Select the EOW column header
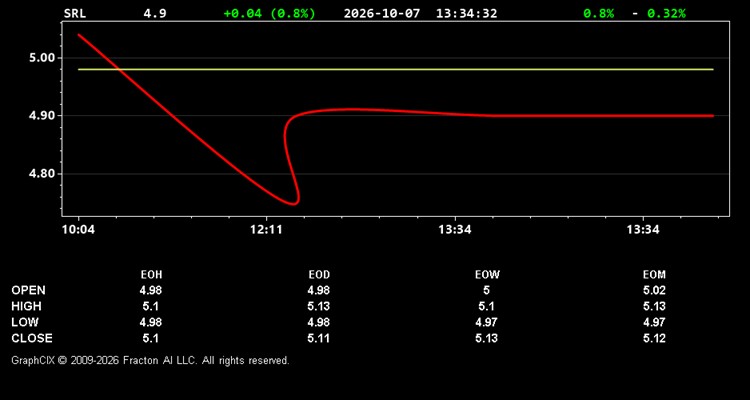Screen dimensions: 750x400 [x=486, y=275]
